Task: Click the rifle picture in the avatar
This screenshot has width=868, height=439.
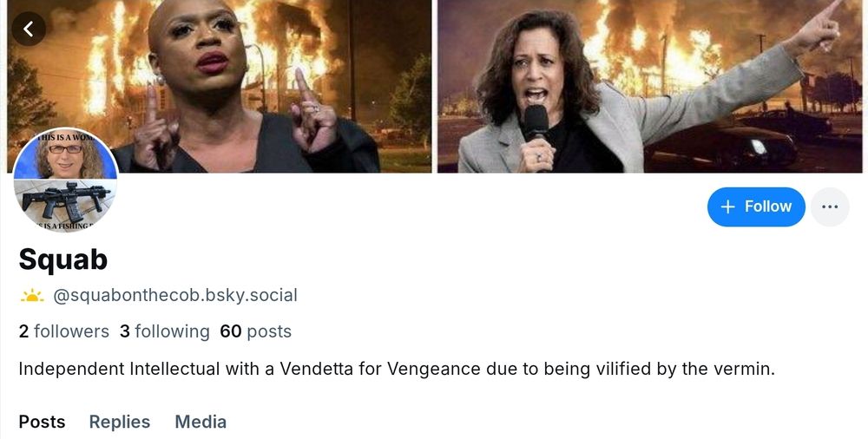Action: pyautogui.click(x=65, y=200)
